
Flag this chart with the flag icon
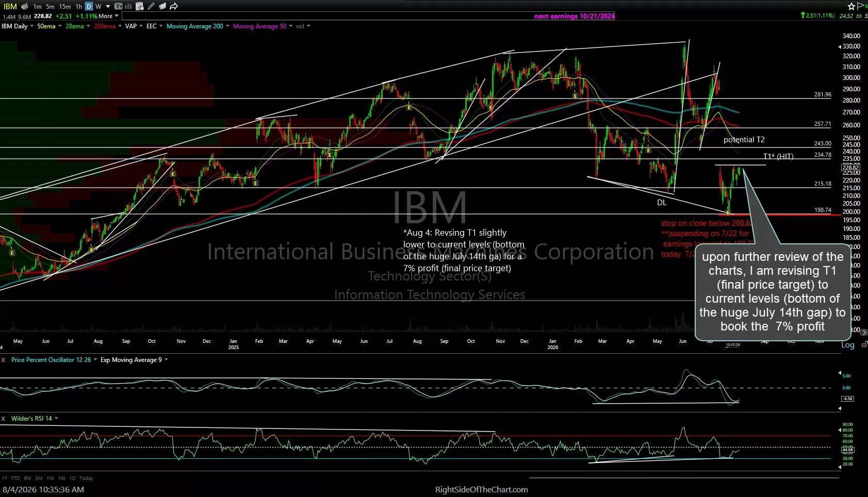pyautogui.click(x=861, y=6)
